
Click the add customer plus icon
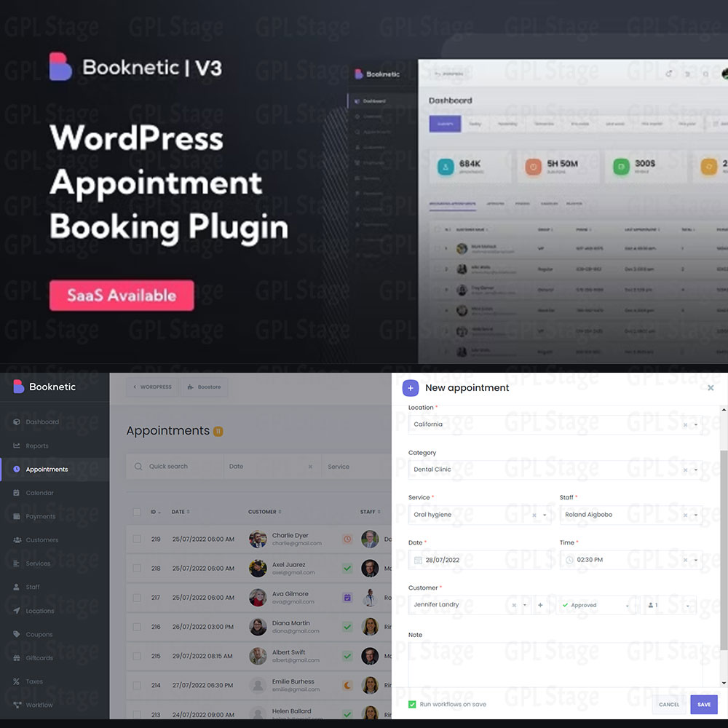[540, 604]
